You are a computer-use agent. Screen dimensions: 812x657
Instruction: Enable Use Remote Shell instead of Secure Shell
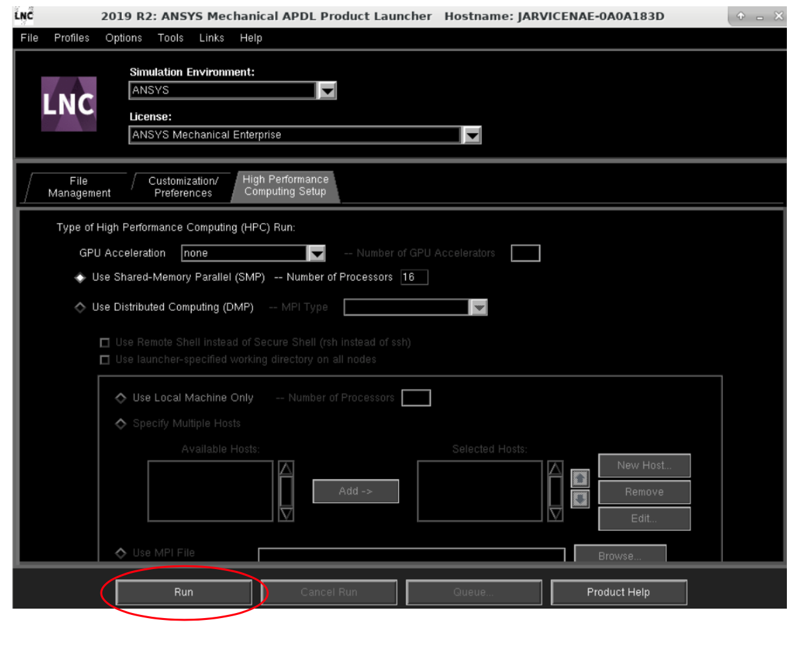(x=105, y=342)
